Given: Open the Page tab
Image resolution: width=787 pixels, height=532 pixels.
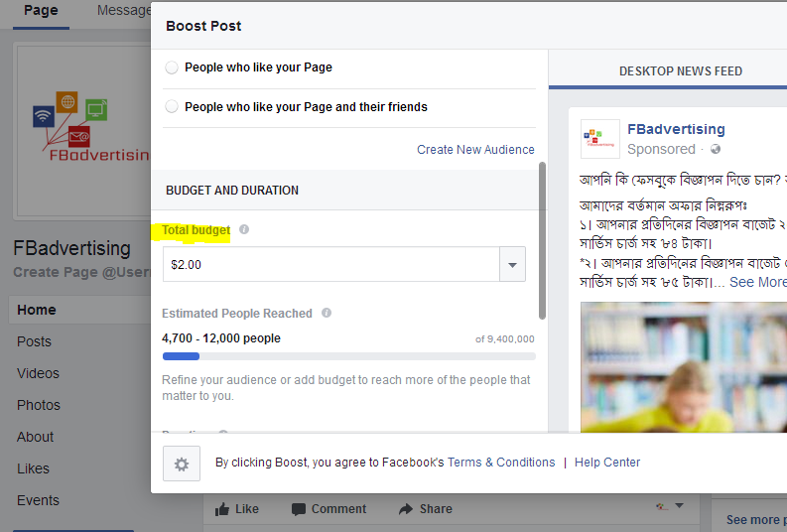Looking at the screenshot, I should click(41, 11).
